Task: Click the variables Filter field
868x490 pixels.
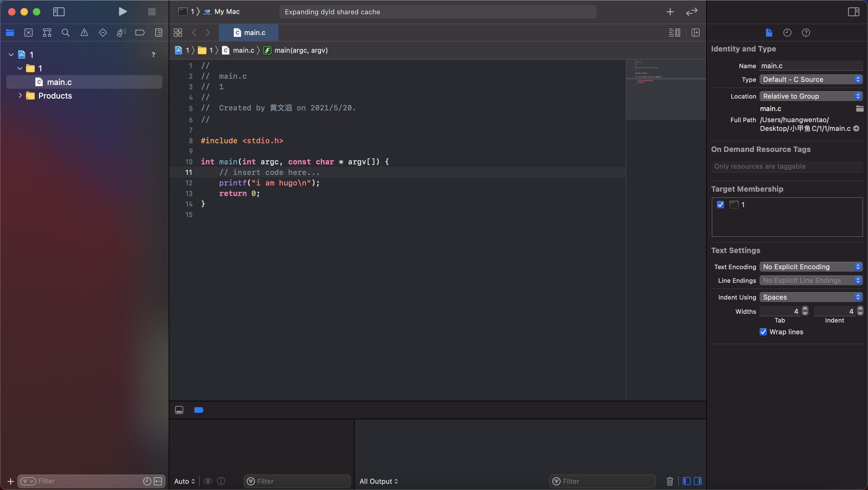Action: [297, 481]
